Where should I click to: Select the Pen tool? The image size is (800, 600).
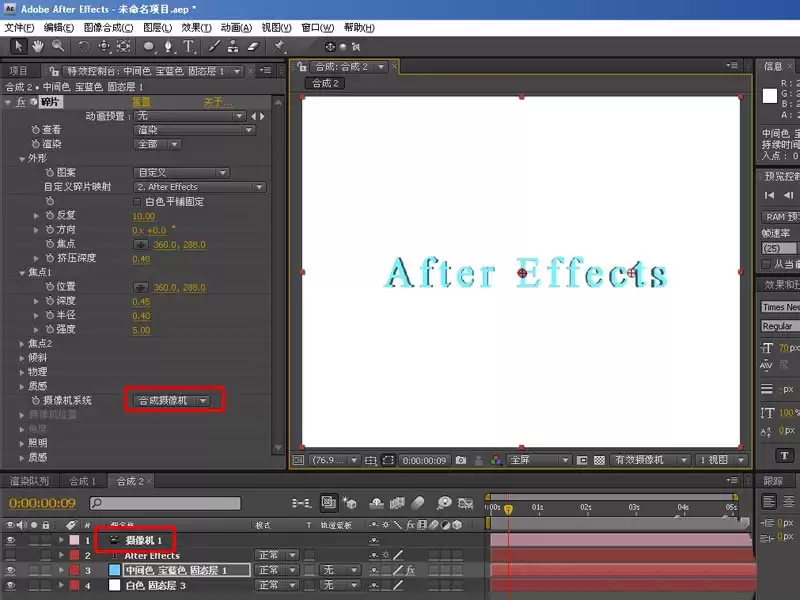[x=168, y=47]
